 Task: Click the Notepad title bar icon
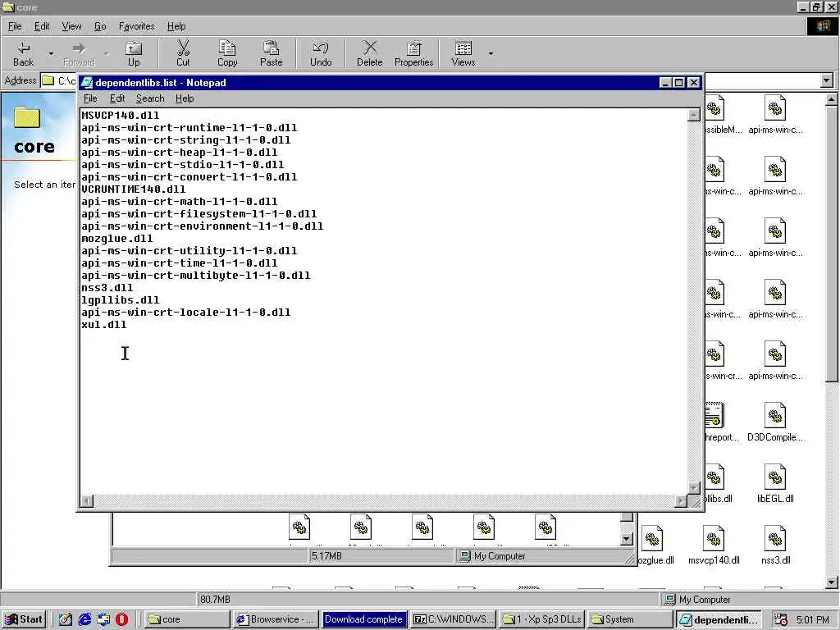tap(87, 83)
